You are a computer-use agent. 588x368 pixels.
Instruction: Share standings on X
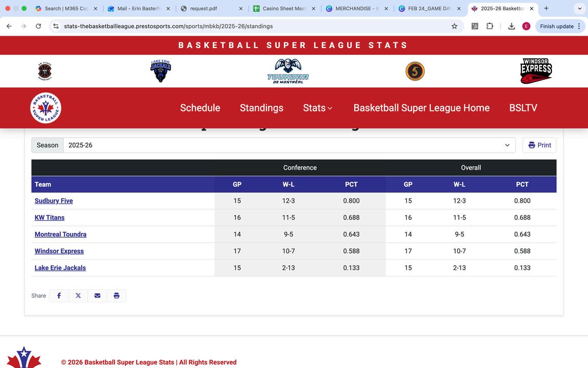tap(78, 295)
